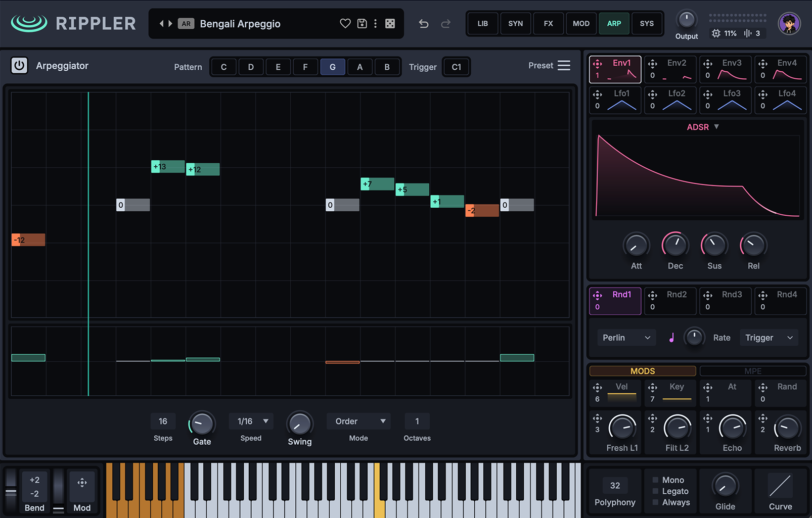Viewport: 812px width, 518px height.
Task: Click the Mod wheel drag handle icon
Action: [82, 483]
